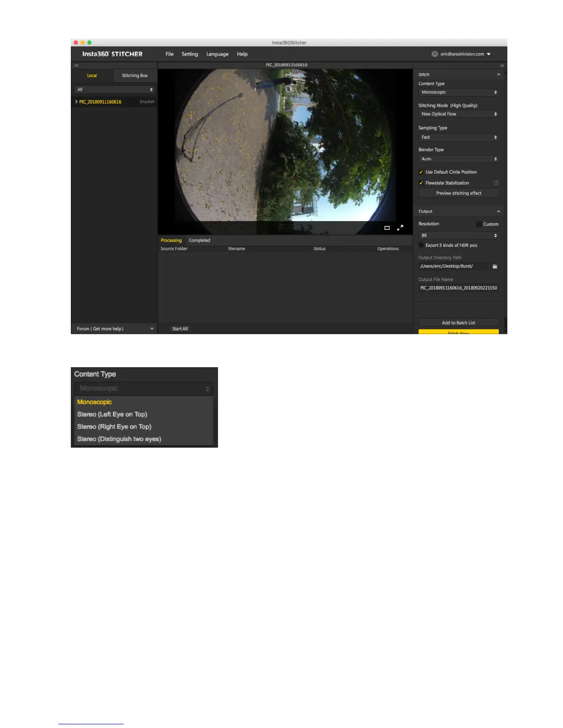The image size is (563, 728).
Task: Click the Stitching Mode (High Quality) label
Action: pyautogui.click(x=448, y=106)
